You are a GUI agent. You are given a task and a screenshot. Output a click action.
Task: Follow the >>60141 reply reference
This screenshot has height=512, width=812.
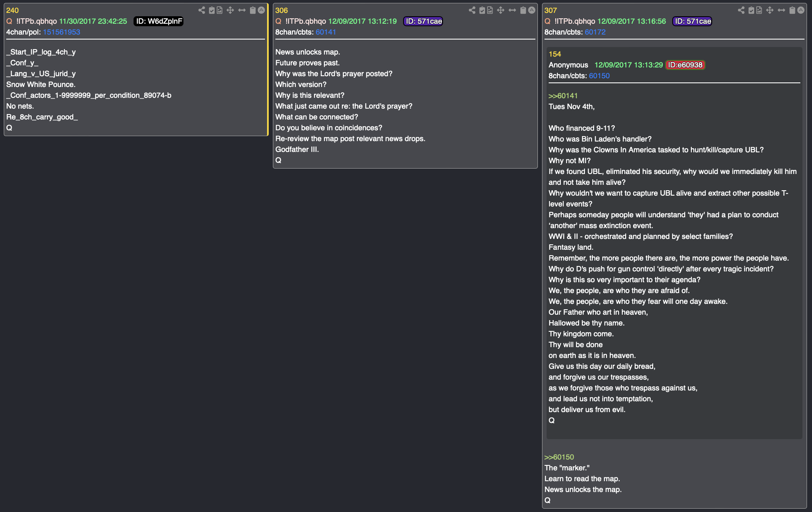point(563,96)
